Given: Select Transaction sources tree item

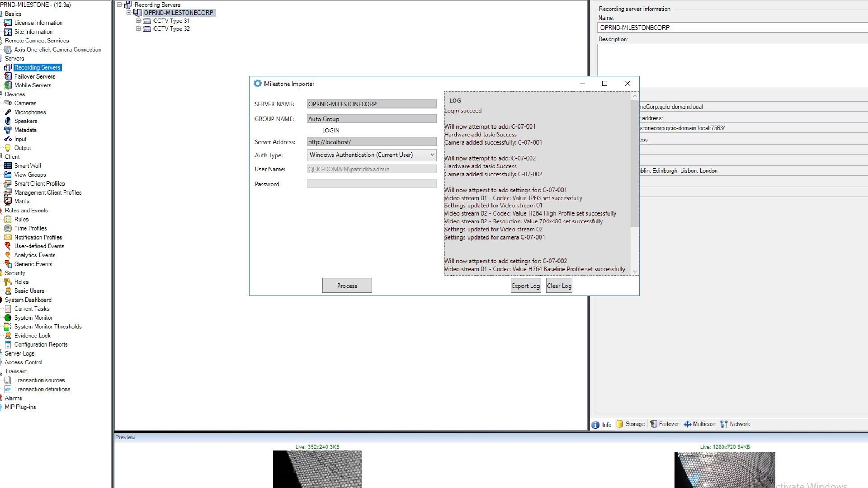Looking at the screenshot, I should [x=39, y=380].
